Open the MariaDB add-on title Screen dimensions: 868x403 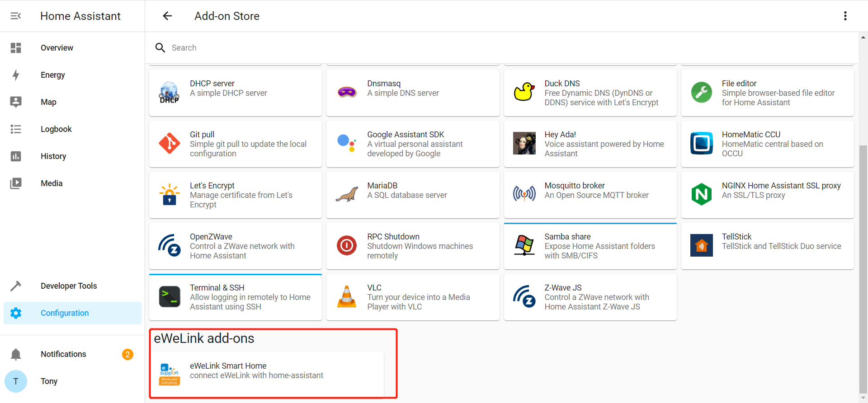click(x=382, y=186)
